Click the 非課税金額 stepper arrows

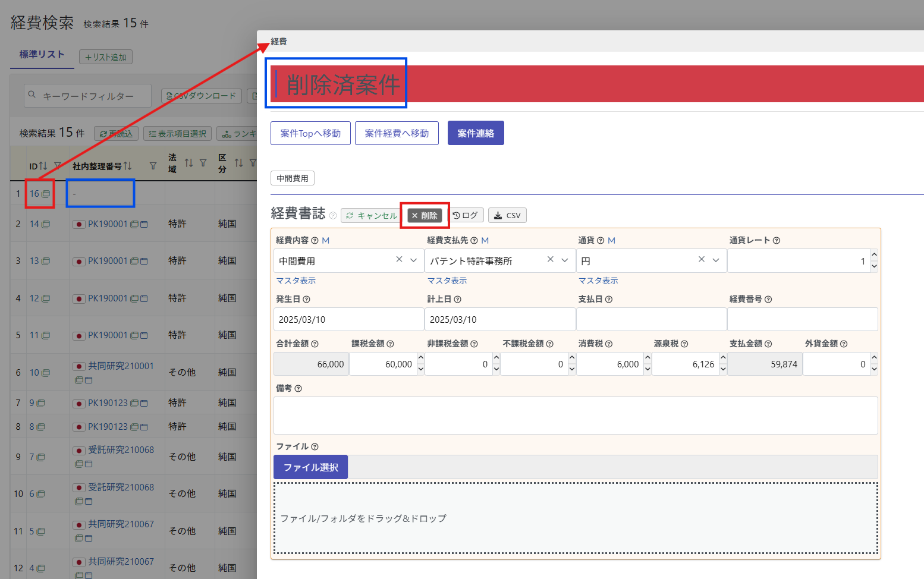[x=496, y=364]
